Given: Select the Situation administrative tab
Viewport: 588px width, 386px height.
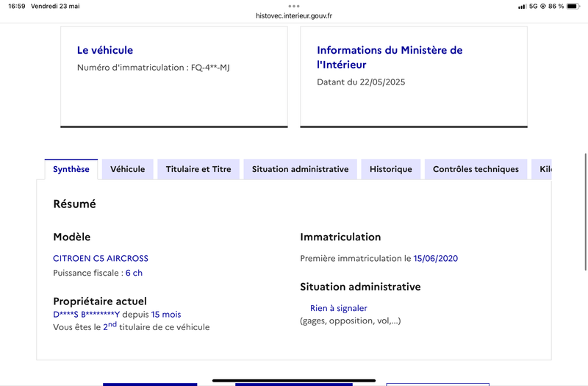Looking at the screenshot, I should 300,169.
